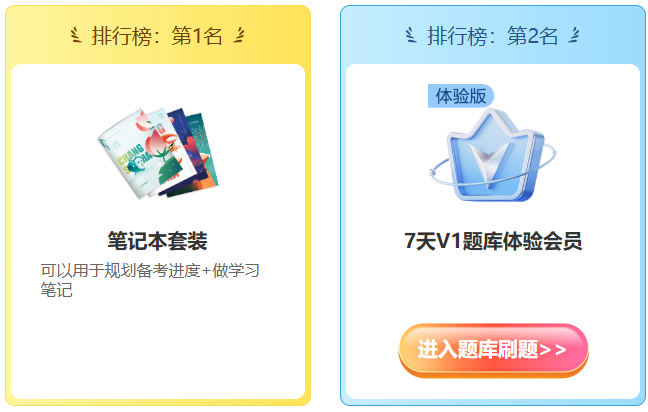Click the 进入题库刷题 button

tap(493, 350)
